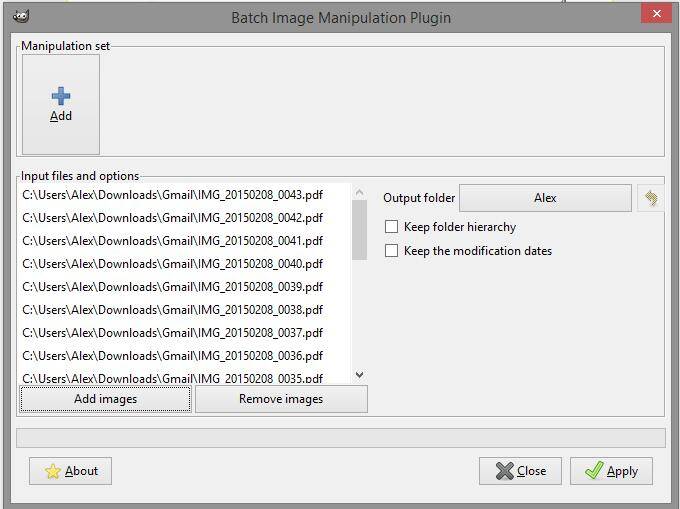Click the file list scrollbar thumb
This screenshot has height=509, width=680.
tap(359, 230)
